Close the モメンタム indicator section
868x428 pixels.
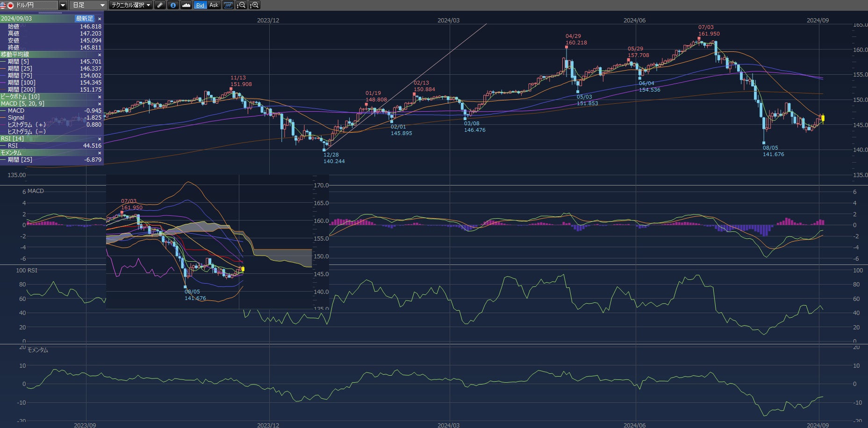100,153
